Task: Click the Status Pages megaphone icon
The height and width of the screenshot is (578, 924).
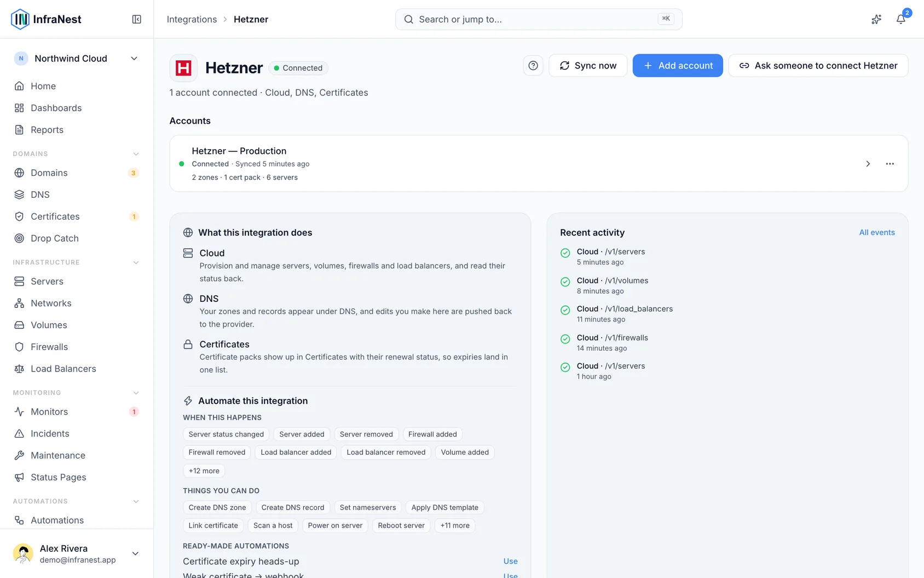Action: 19,477
